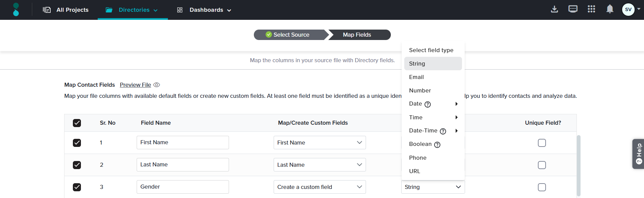The width and height of the screenshot is (644, 198).
Task: Open the Create a custom field dropdown
Action: coord(319,187)
